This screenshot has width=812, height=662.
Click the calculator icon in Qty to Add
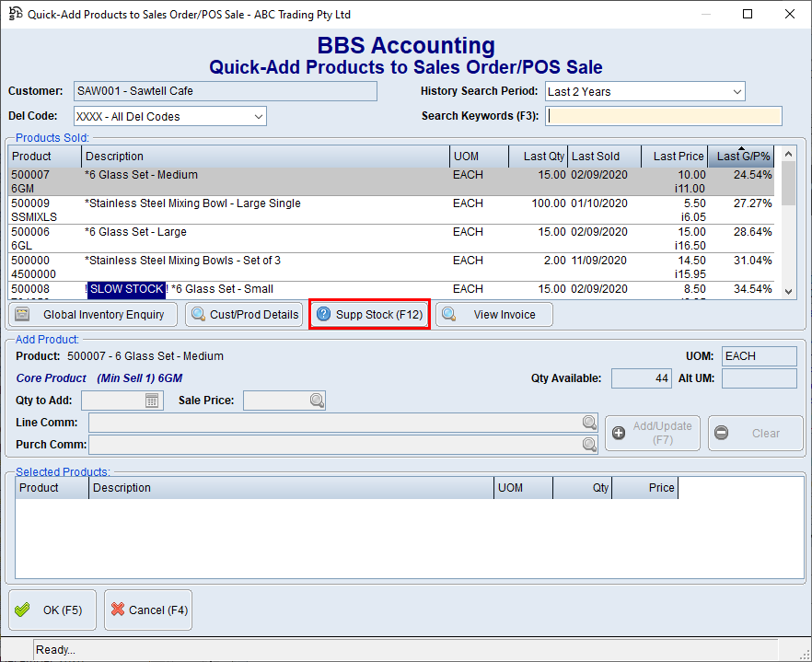(x=153, y=401)
